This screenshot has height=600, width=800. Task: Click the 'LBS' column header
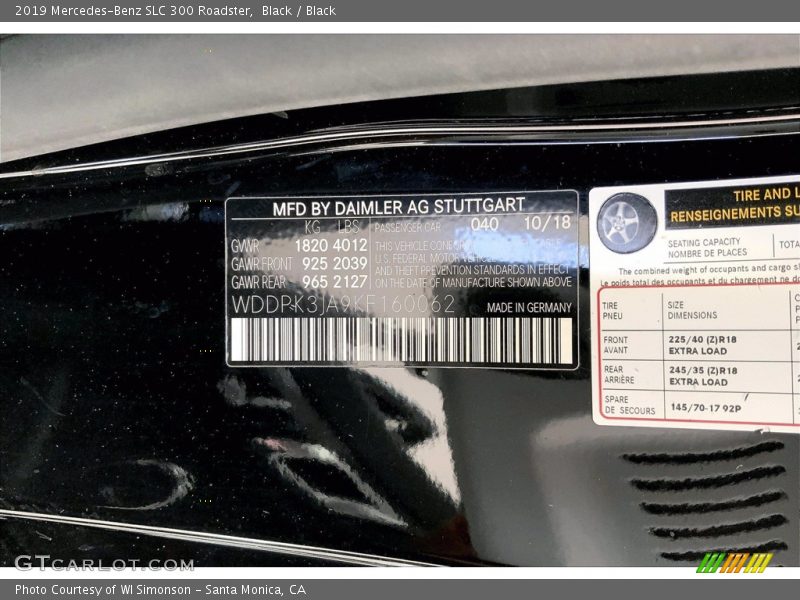[348, 227]
